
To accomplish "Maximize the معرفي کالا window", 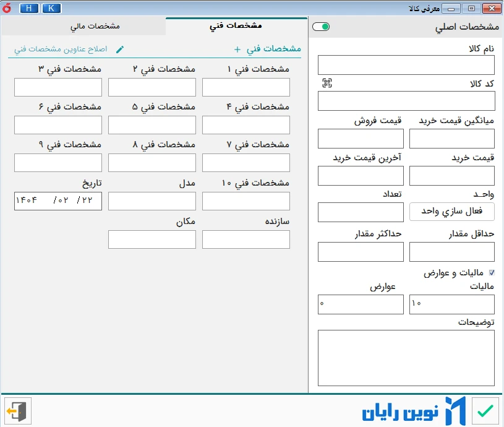I will point(471,9).
